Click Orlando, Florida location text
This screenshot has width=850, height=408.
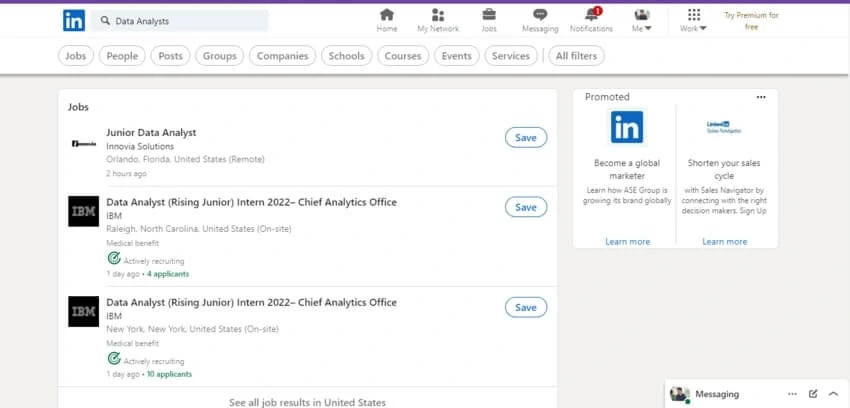185,159
